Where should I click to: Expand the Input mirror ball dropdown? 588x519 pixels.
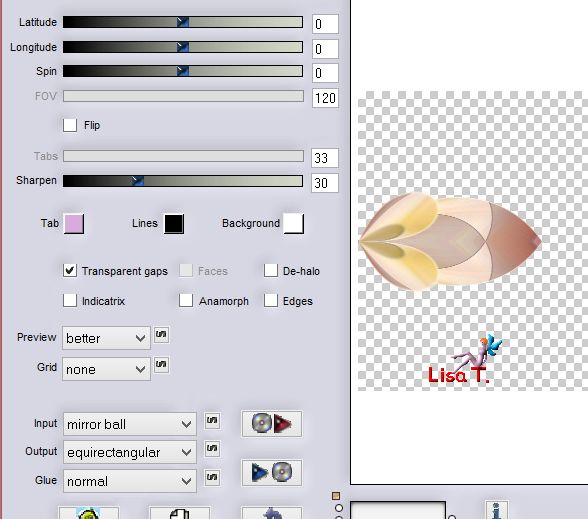click(x=130, y=424)
